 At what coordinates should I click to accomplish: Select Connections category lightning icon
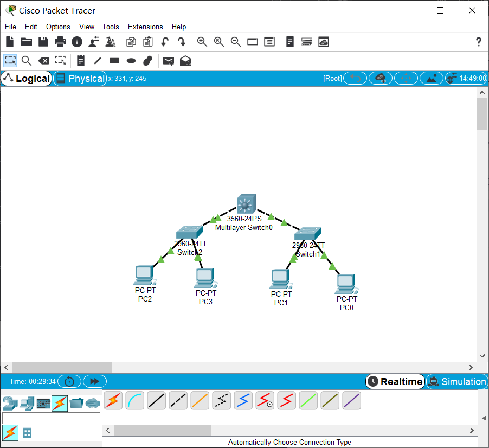pyautogui.click(x=60, y=404)
